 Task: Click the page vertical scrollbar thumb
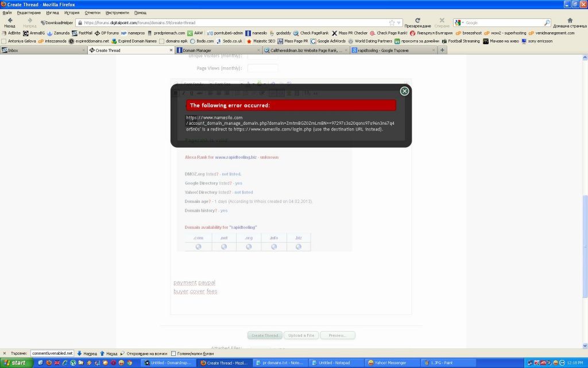585,246
